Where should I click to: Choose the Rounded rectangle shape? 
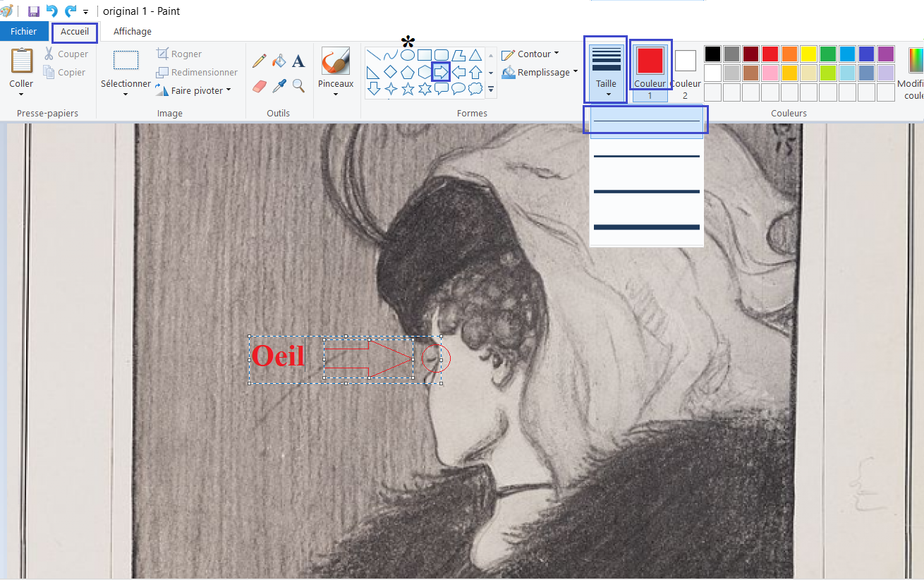click(442, 55)
